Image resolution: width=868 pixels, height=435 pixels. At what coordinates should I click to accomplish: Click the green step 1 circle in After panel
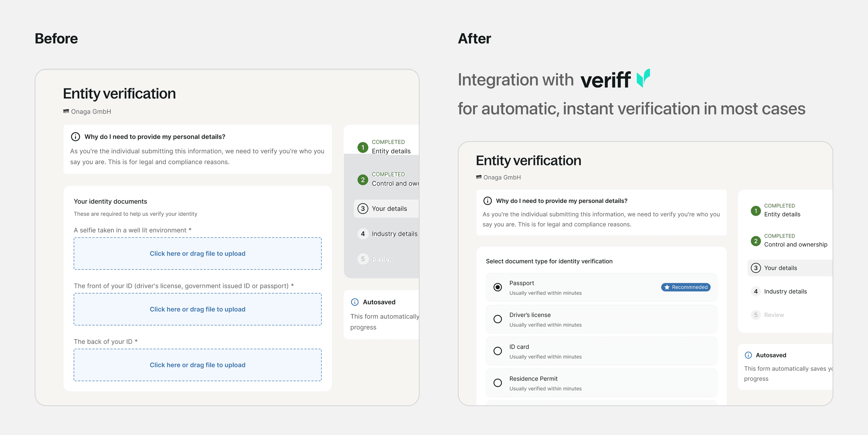[755, 211]
